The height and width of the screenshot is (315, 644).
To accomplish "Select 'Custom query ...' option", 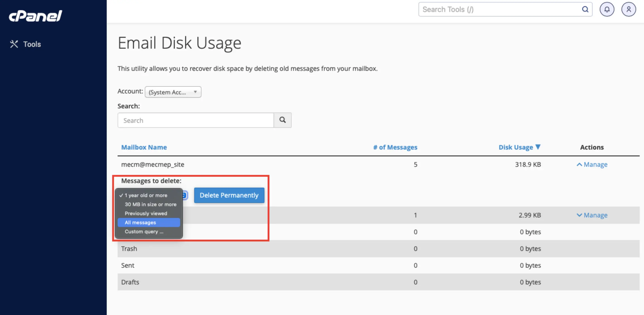I will tap(149, 232).
